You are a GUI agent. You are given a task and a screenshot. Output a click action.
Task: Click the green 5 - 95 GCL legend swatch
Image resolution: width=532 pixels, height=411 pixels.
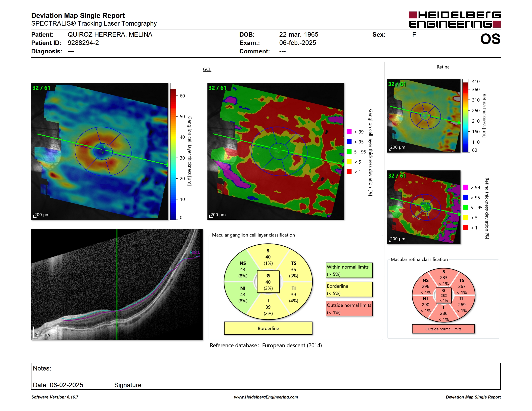pos(349,152)
